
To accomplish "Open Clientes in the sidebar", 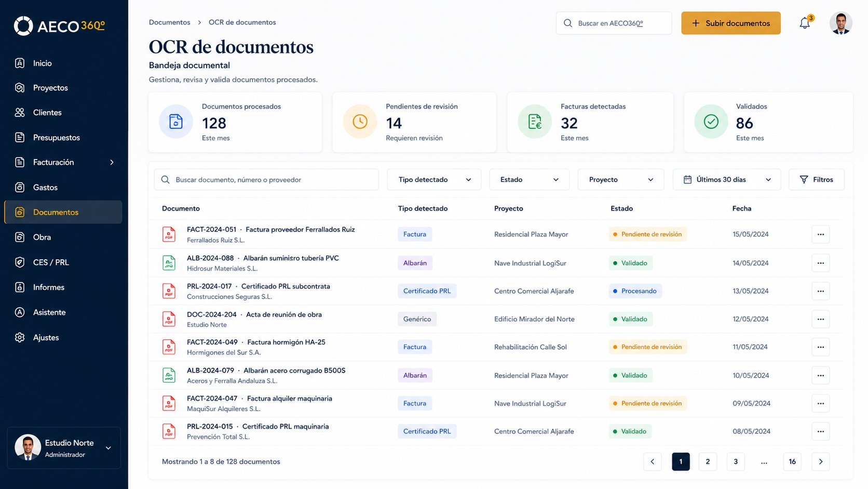I will [x=63, y=113].
